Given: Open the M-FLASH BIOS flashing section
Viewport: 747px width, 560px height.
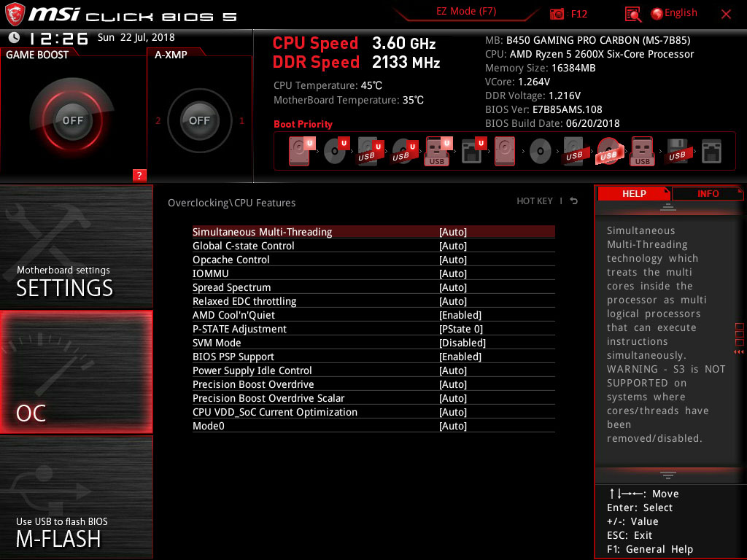Looking at the screenshot, I should point(76,497).
